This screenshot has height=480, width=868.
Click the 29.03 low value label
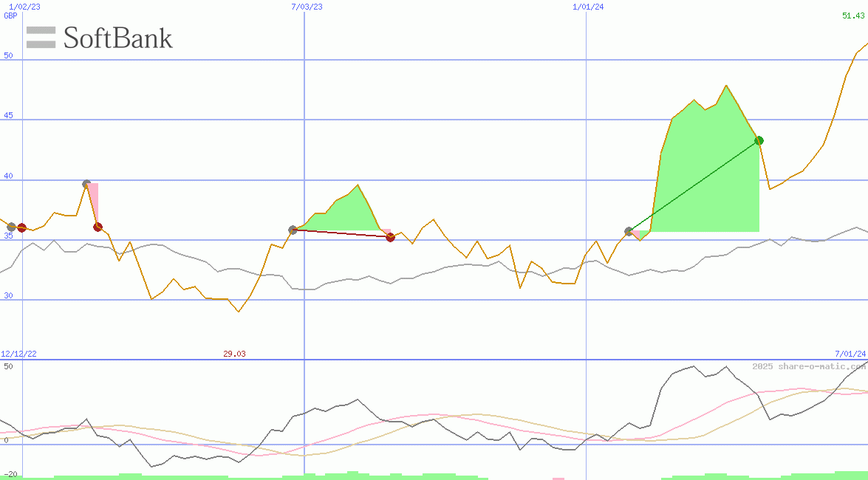coord(233,353)
